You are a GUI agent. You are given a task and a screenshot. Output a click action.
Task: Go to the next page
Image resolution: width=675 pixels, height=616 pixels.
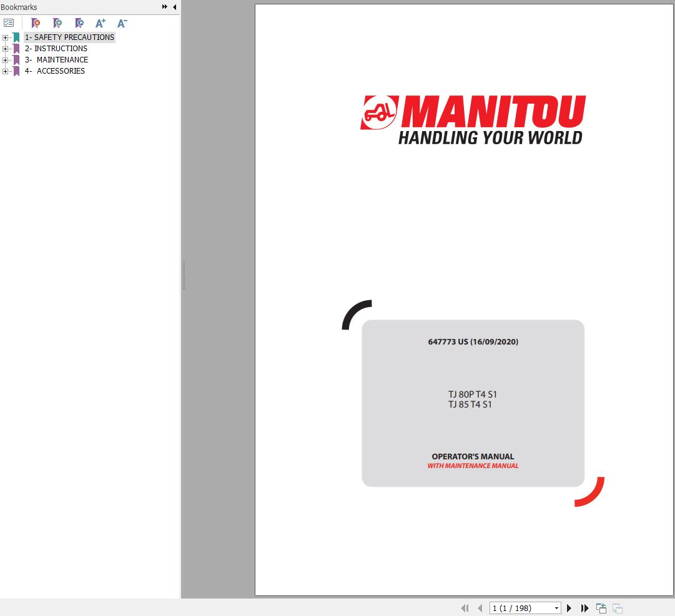tap(569, 608)
